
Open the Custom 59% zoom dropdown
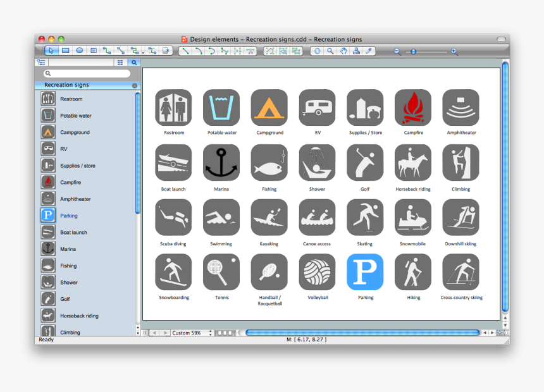pos(187,332)
